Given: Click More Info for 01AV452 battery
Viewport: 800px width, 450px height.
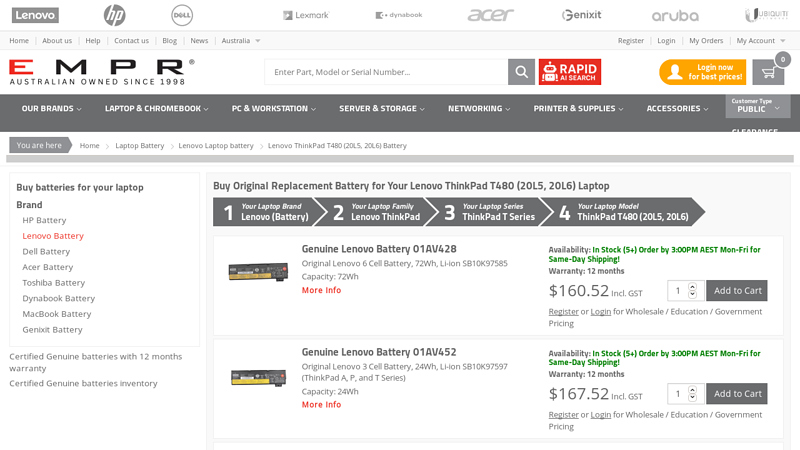Looking at the screenshot, I should [x=321, y=405].
